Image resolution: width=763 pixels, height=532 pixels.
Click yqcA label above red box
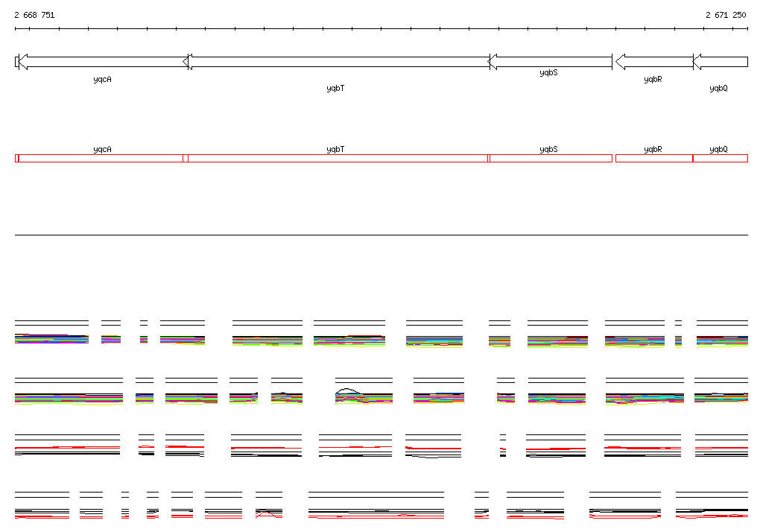point(102,150)
